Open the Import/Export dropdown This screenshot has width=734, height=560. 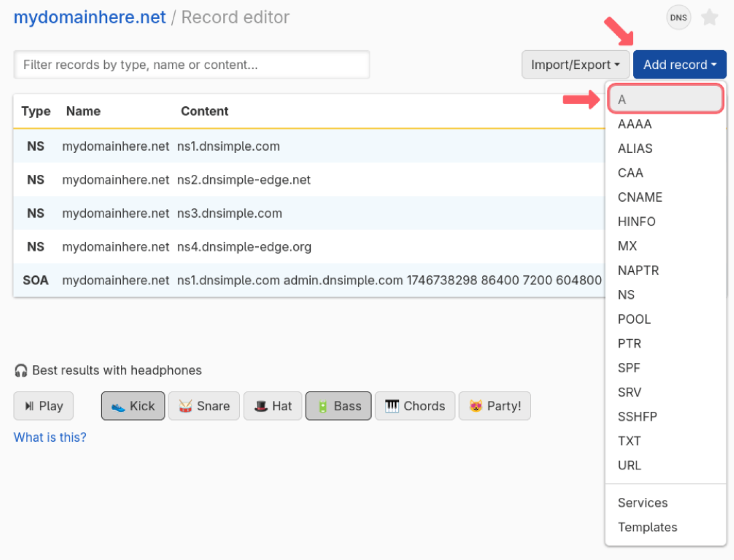pos(575,65)
